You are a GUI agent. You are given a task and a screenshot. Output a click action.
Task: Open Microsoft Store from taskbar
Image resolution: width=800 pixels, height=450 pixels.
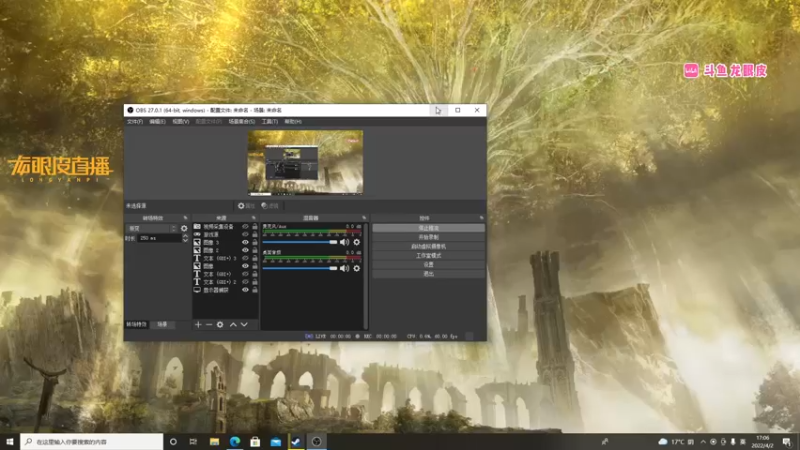coord(255,442)
